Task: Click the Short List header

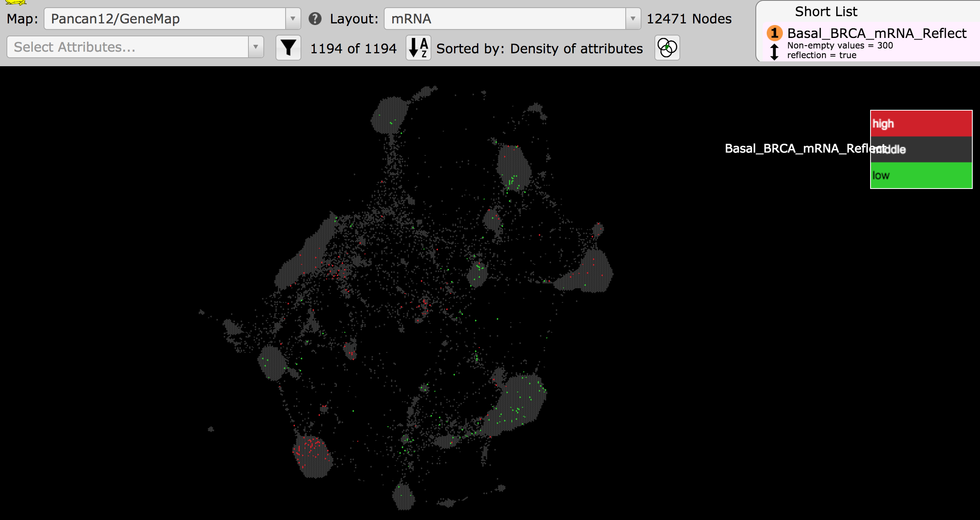Action: (x=826, y=11)
